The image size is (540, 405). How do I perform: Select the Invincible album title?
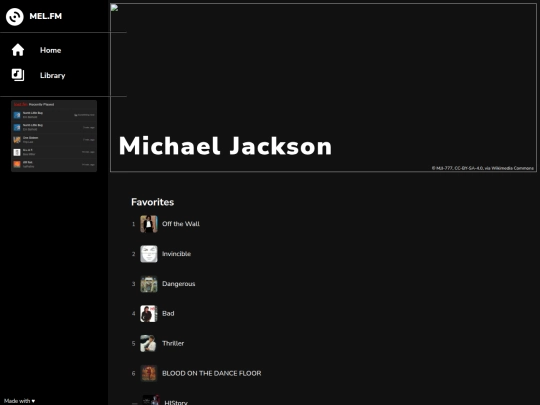click(x=176, y=254)
